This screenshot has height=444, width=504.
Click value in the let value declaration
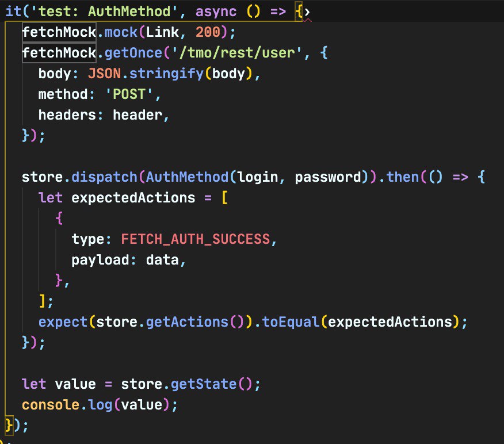[75, 384]
